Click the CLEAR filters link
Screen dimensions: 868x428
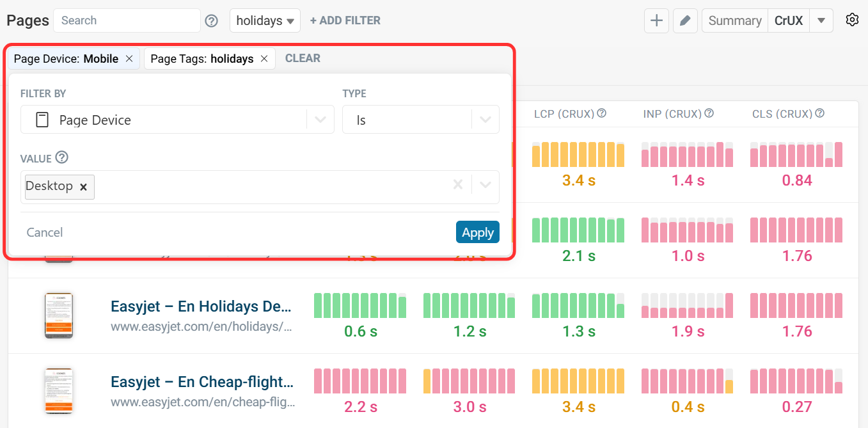[x=303, y=58]
